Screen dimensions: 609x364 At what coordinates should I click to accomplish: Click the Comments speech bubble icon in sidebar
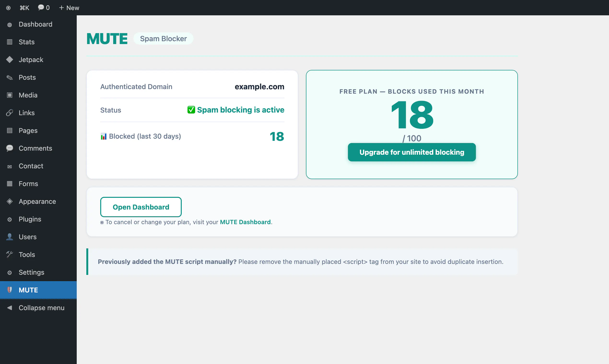(10, 148)
